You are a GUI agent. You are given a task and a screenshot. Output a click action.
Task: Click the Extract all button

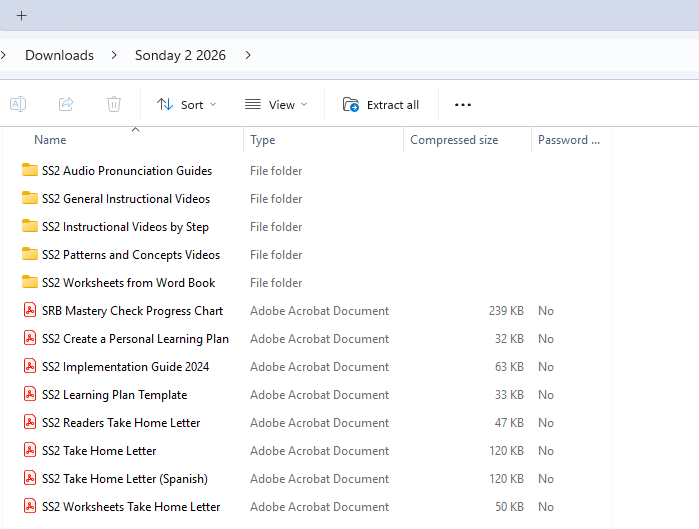[x=381, y=104]
